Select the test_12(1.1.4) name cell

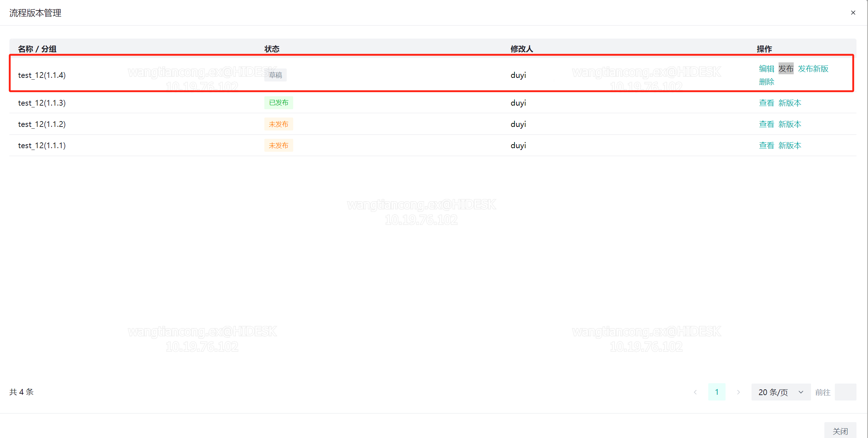click(42, 75)
